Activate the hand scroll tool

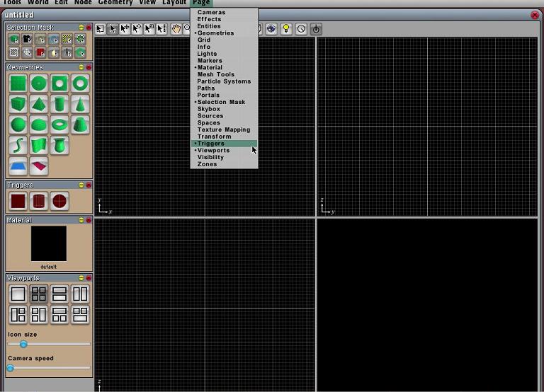point(176,29)
